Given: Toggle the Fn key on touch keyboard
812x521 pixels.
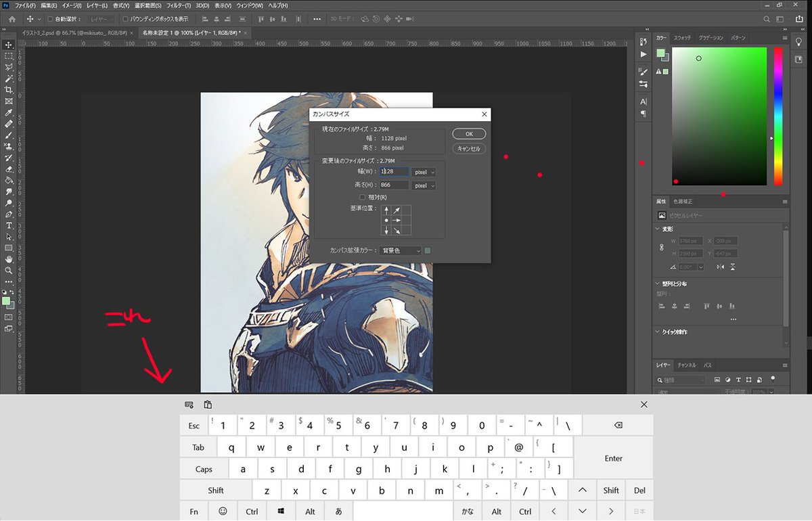Looking at the screenshot, I should (194, 512).
